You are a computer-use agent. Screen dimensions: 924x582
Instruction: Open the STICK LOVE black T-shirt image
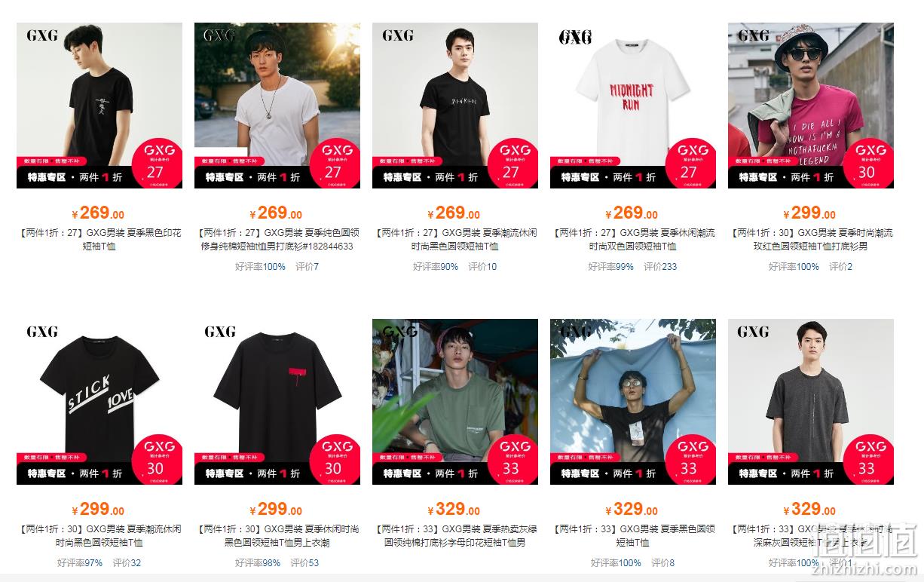pyautogui.click(x=99, y=402)
